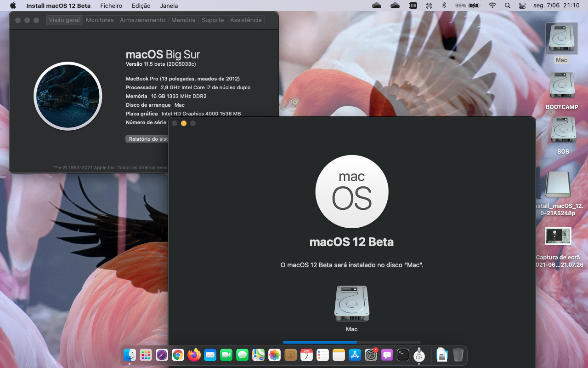Launch Firefox from the Dock
588x368 pixels.
pyautogui.click(x=194, y=355)
